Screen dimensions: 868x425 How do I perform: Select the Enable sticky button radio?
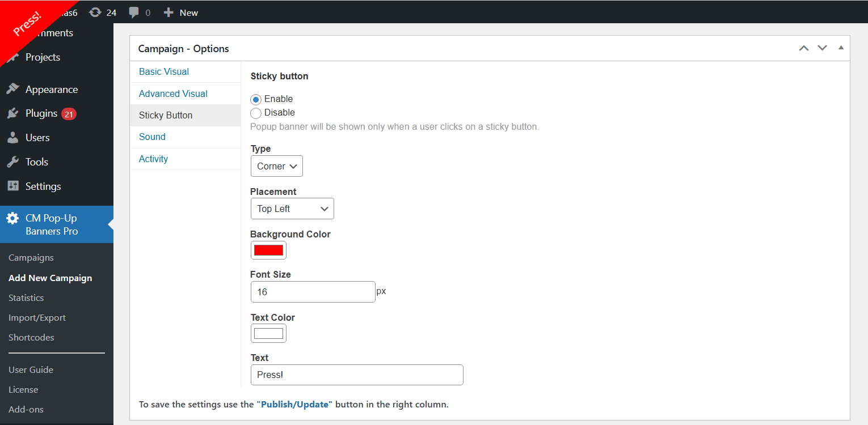(256, 99)
